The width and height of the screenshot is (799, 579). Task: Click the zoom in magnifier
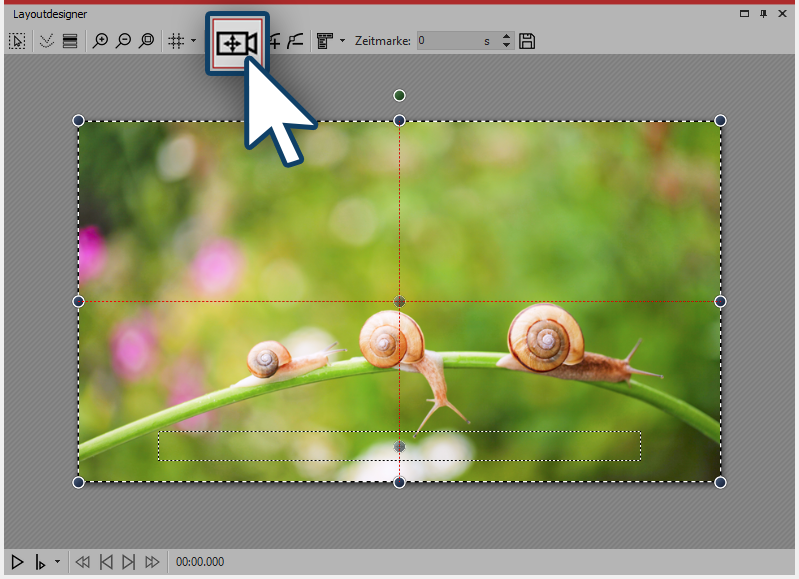(x=100, y=41)
